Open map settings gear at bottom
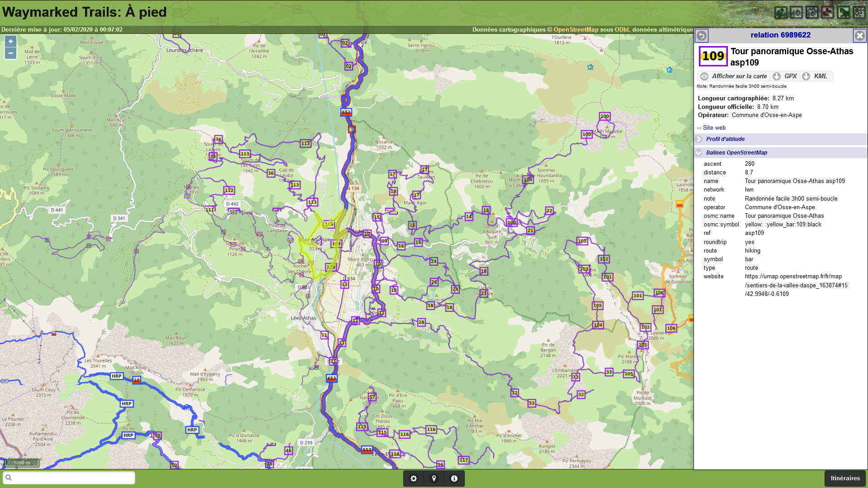The image size is (868, 488). coord(414,479)
